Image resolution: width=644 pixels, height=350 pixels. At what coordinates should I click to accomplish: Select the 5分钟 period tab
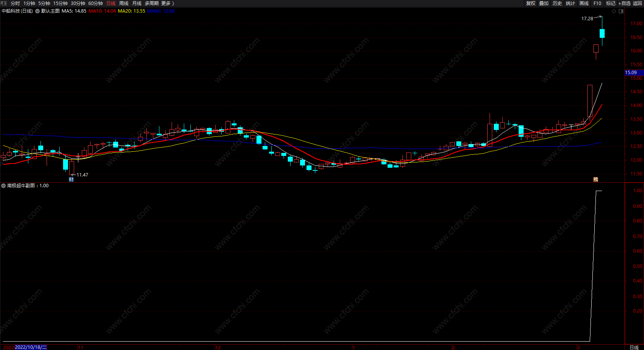coord(44,3)
